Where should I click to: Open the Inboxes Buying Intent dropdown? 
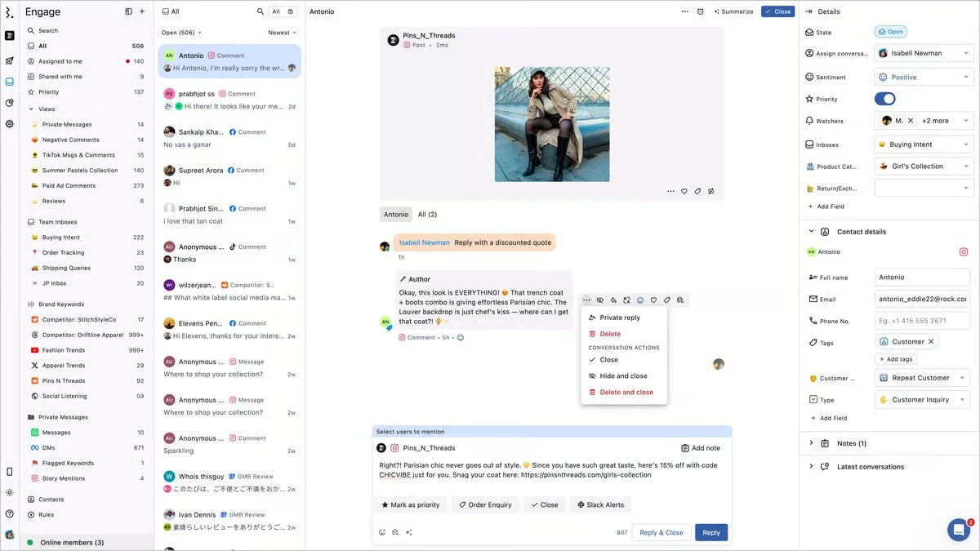pyautogui.click(x=924, y=144)
